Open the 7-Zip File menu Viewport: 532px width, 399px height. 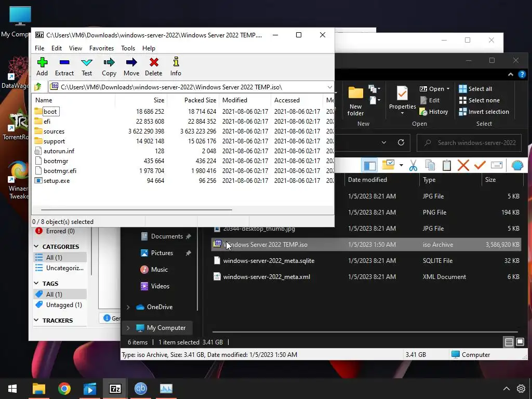coord(39,48)
